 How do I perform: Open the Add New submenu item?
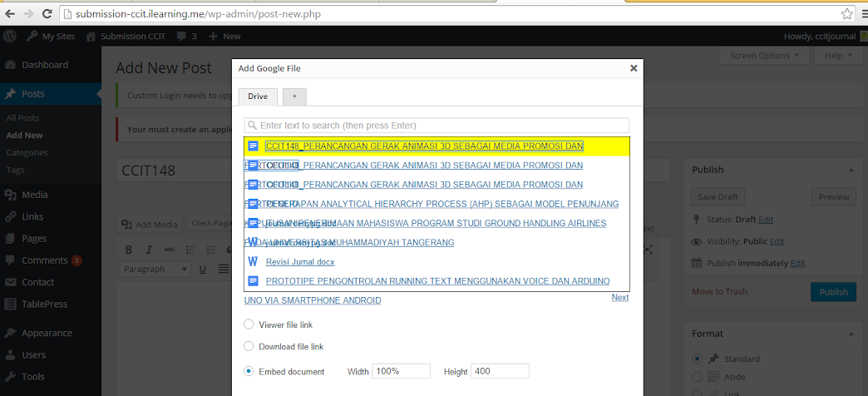pyautogui.click(x=24, y=135)
